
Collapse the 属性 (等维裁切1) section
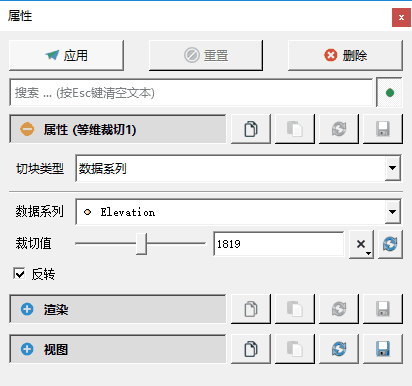point(27,129)
